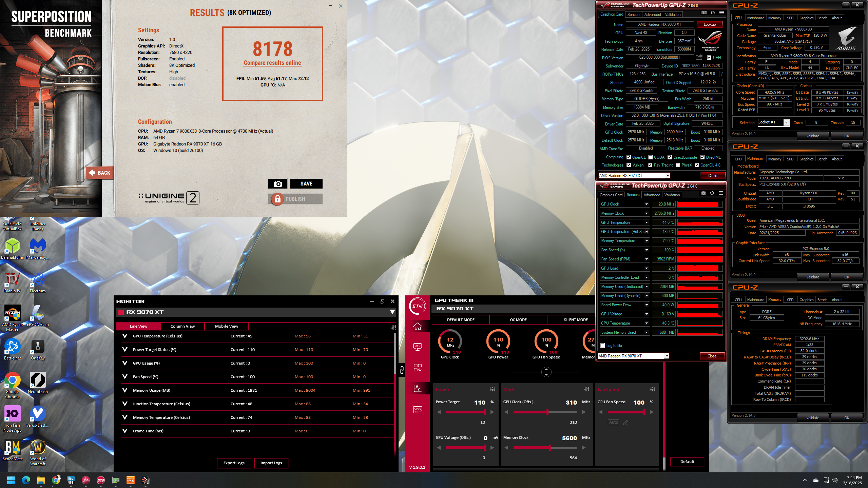Toggle the UEFI checkbox in GPU-Z
The image size is (868, 488).
[709, 58]
